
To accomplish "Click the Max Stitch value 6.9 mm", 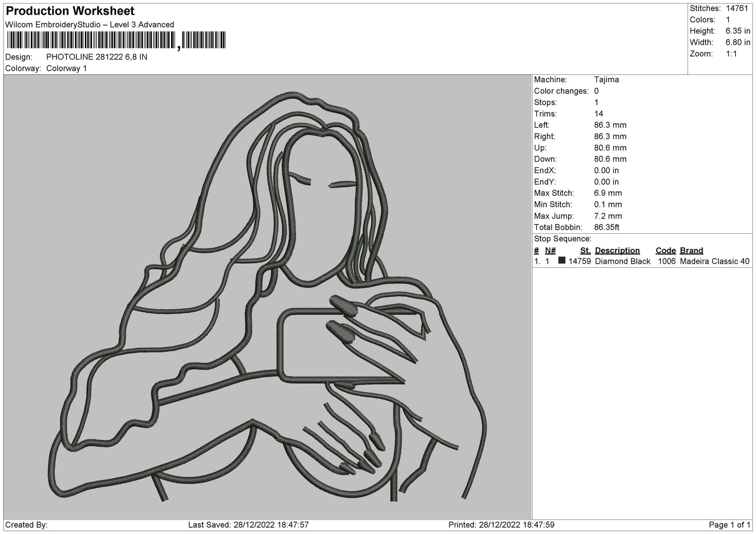I will pos(608,194).
